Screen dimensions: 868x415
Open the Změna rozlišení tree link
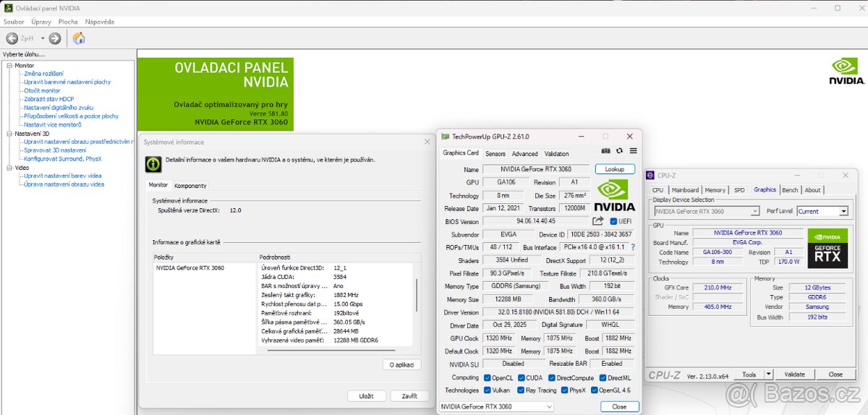click(x=43, y=74)
